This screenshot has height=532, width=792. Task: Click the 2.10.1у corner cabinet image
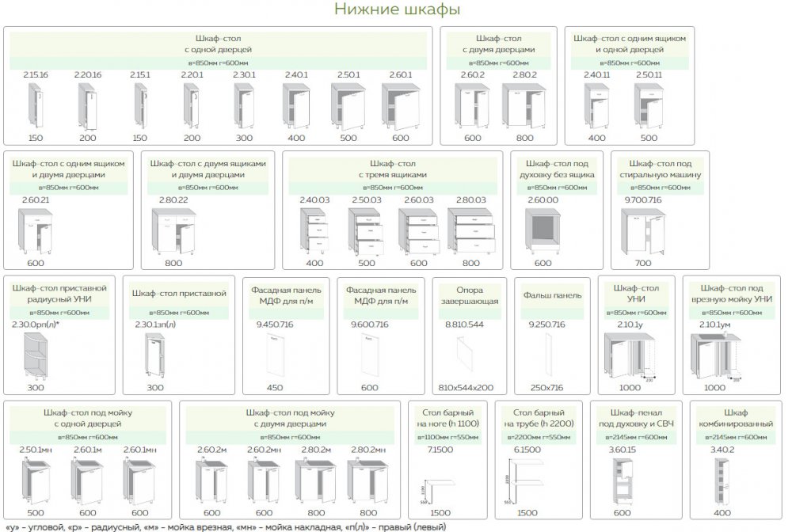632,356
